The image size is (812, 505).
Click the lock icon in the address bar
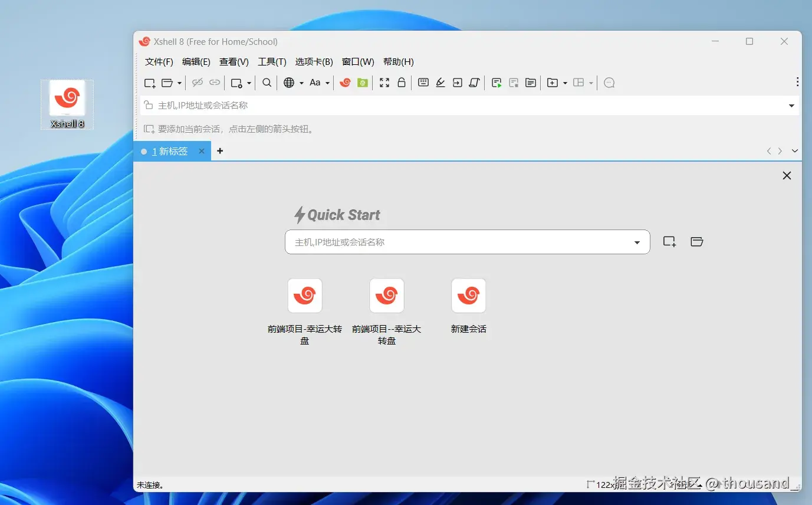[149, 105]
